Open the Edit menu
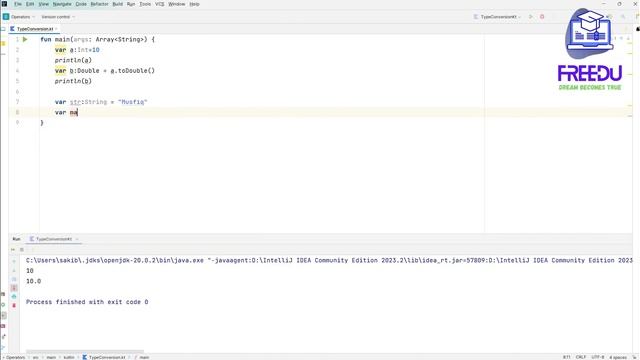 (x=30, y=4)
